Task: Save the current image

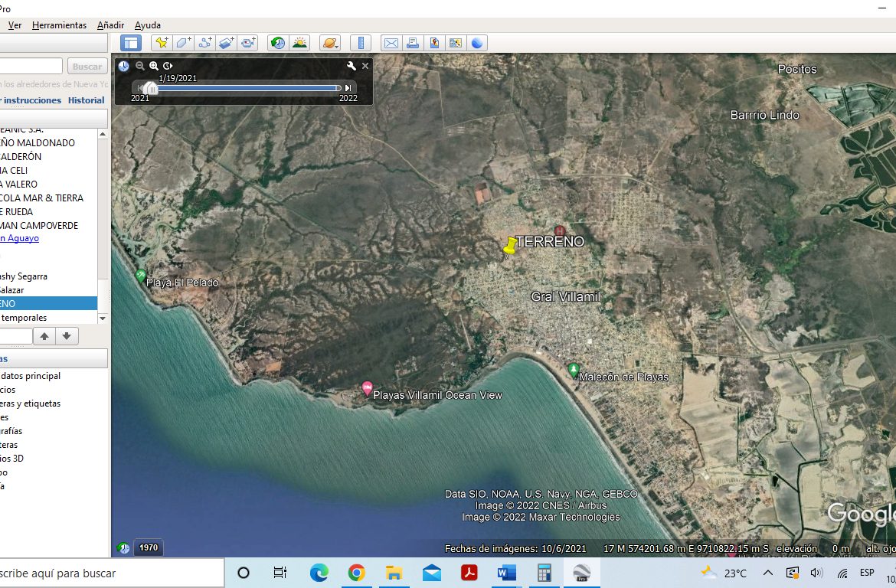Action: (x=434, y=43)
